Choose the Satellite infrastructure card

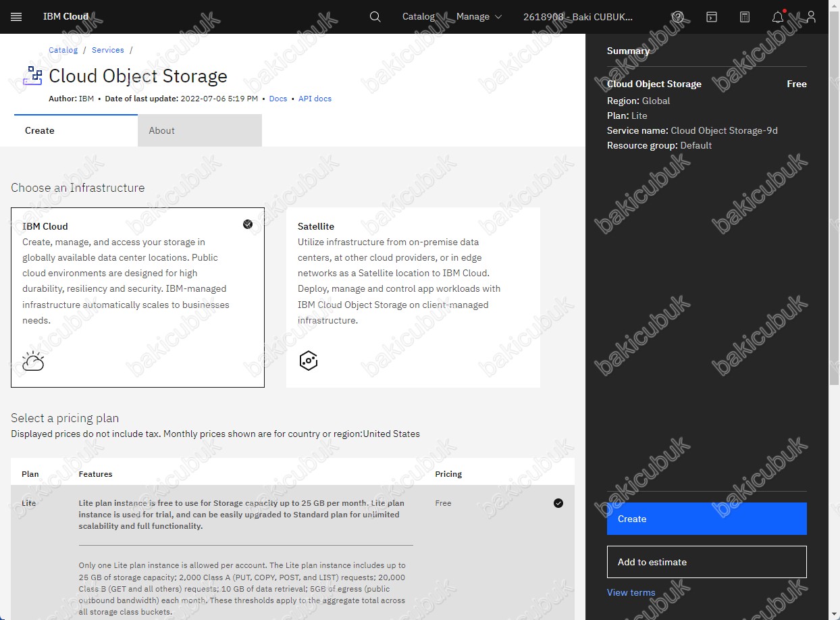tap(413, 297)
